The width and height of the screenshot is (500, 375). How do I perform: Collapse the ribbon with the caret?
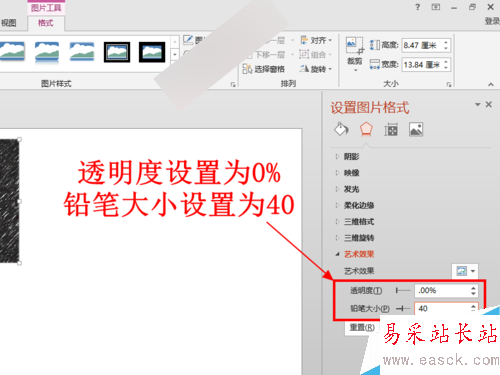tap(491, 85)
